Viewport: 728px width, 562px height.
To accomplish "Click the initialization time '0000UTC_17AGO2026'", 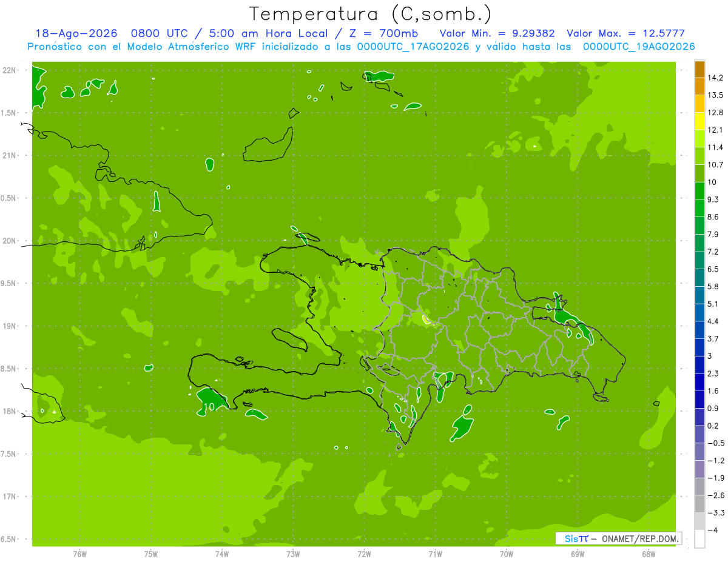I will pyautogui.click(x=412, y=47).
